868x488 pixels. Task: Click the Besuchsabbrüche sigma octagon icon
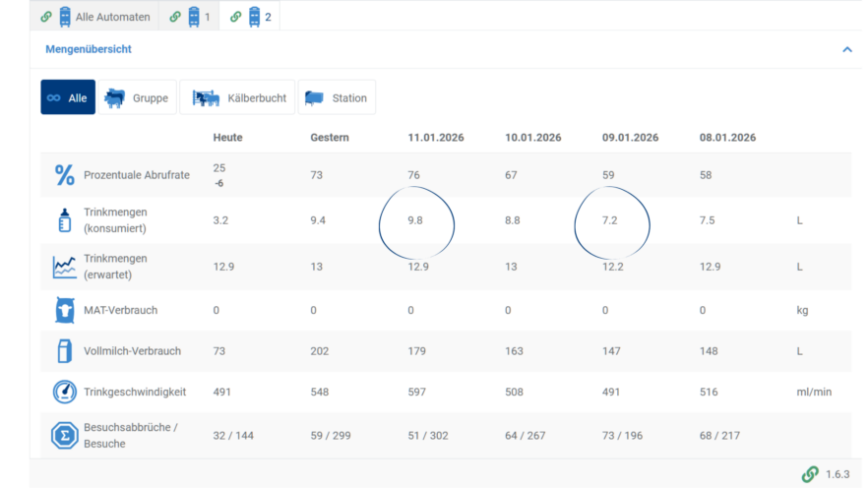tap(64, 435)
